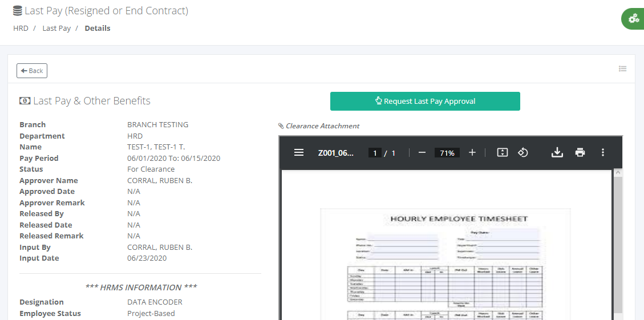644x320 pixels.
Task: Click the PDF viewer vertical scrollbar
Action: click(x=618, y=245)
